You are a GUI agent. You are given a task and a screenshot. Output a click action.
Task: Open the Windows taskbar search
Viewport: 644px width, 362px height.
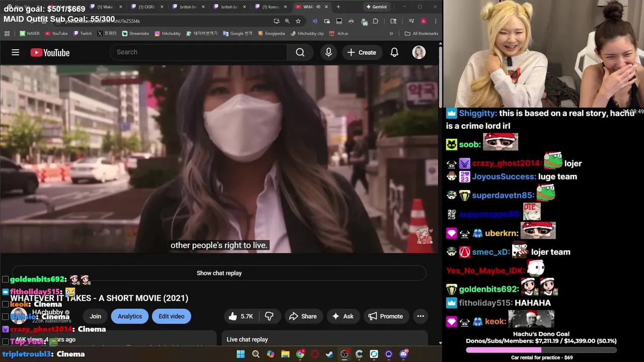[x=256, y=354]
